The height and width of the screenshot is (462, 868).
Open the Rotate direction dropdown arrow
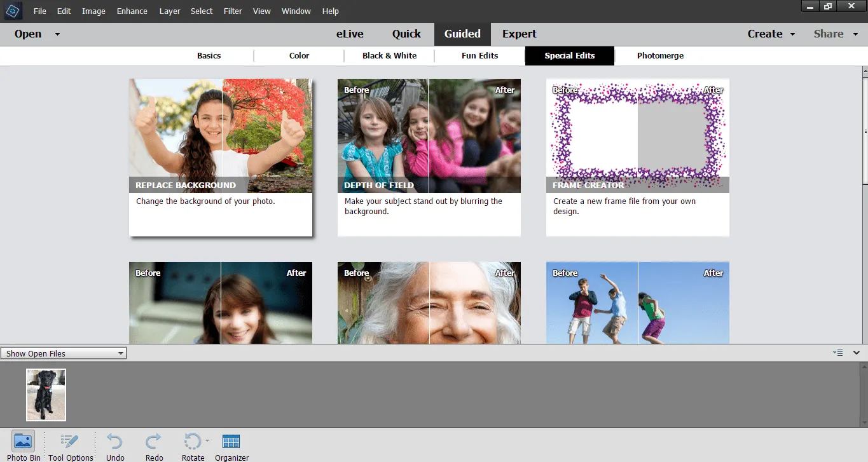[207, 439]
